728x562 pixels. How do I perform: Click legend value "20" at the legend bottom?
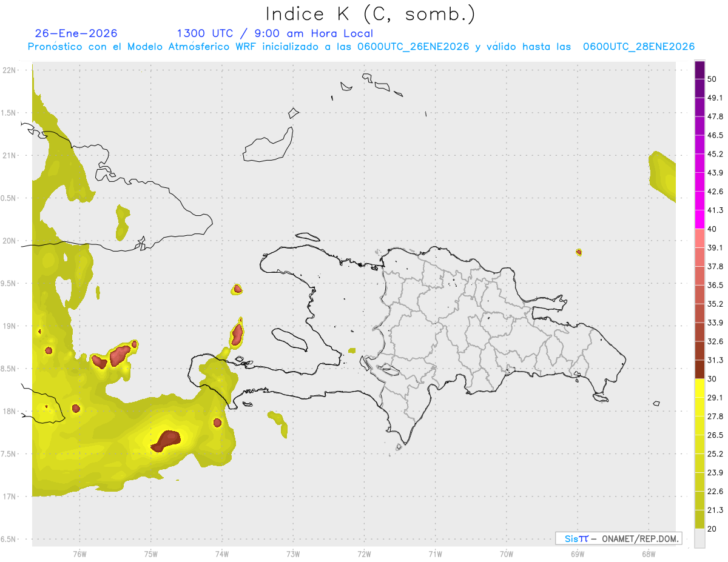click(712, 529)
